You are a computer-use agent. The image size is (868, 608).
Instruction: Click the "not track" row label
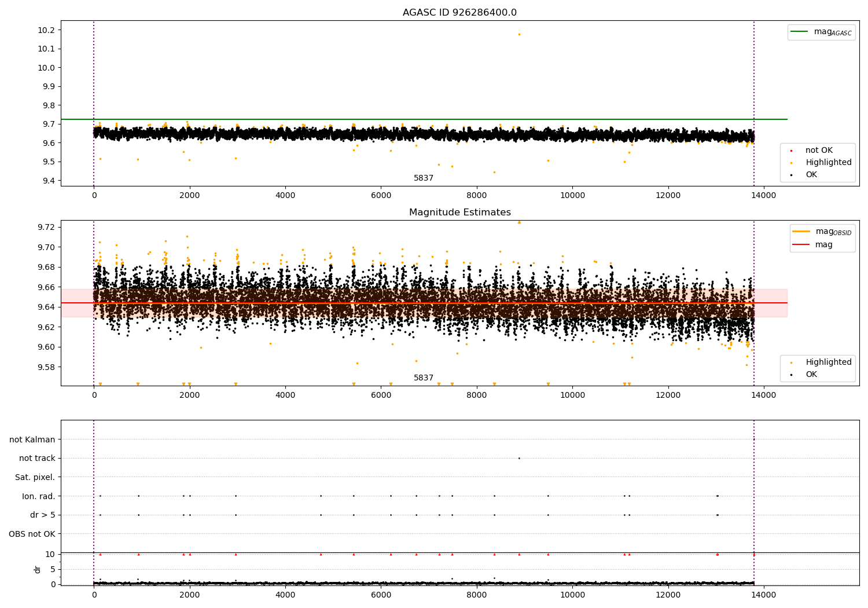tap(37, 459)
